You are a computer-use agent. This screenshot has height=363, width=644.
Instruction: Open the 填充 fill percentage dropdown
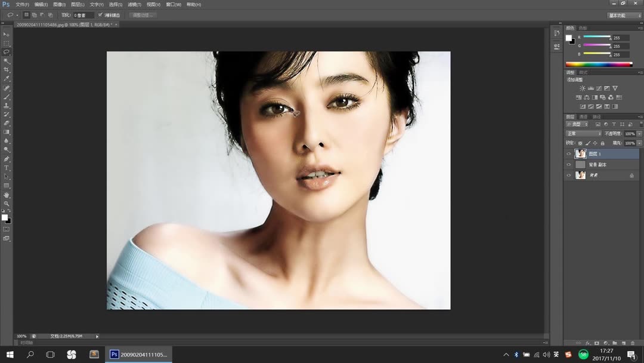(638, 143)
